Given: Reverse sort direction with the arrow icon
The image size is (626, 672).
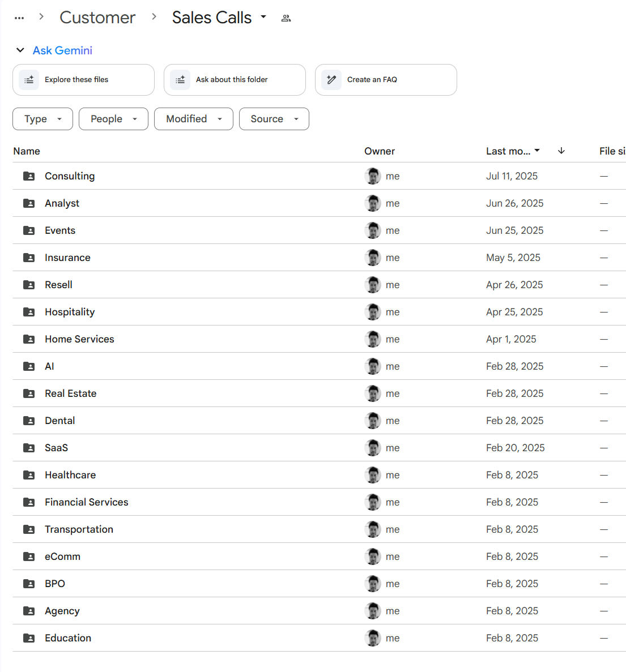Looking at the screenshot, I should (561, 151).
